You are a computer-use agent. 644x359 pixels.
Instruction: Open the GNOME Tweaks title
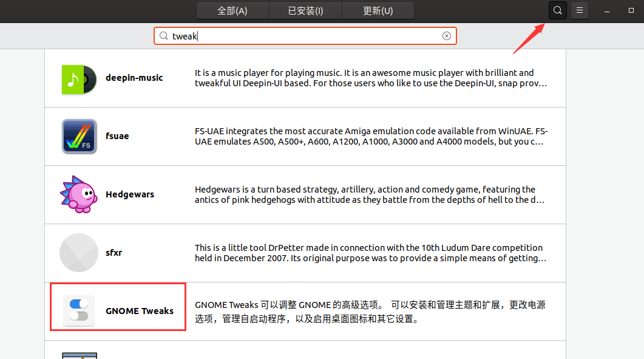(140, 311)
